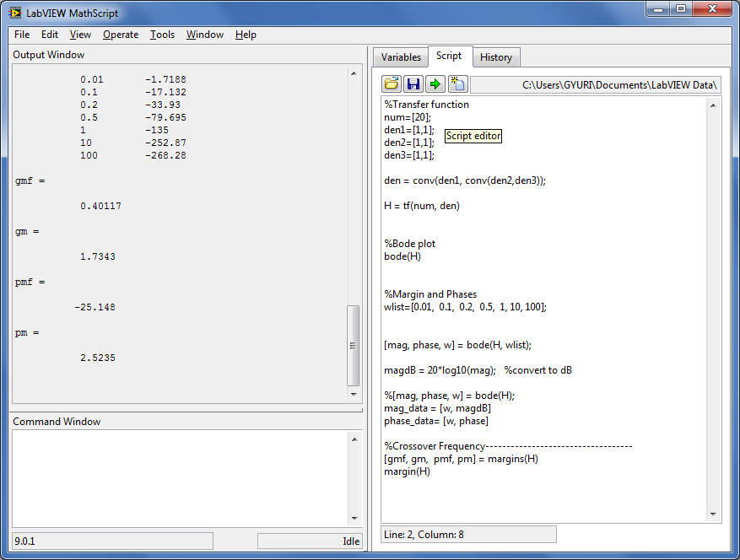The width and height of the screenshot is (740, 560).
Task: Close the LabVIEW MathScript window
Action: (713, 8)
